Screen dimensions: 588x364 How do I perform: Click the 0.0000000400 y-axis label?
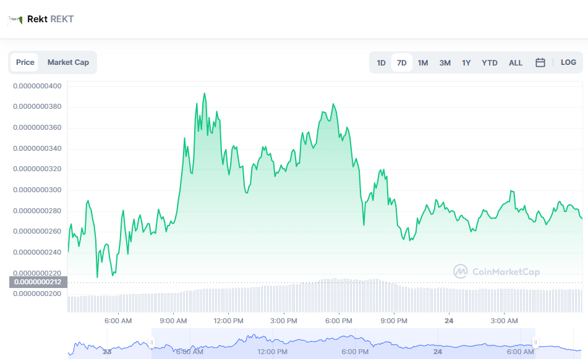pos(37,87)
